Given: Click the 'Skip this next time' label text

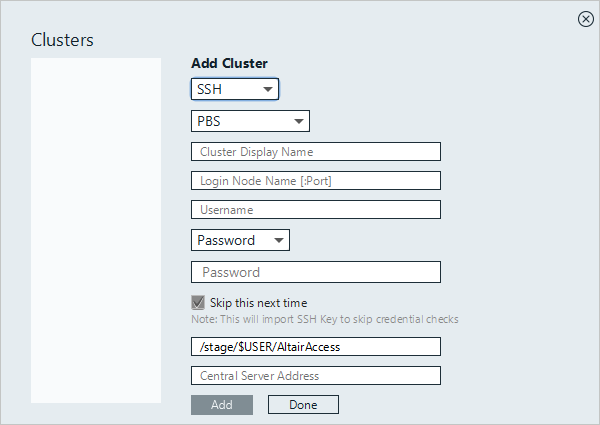Looking at the screenshot, I should 258,302.
